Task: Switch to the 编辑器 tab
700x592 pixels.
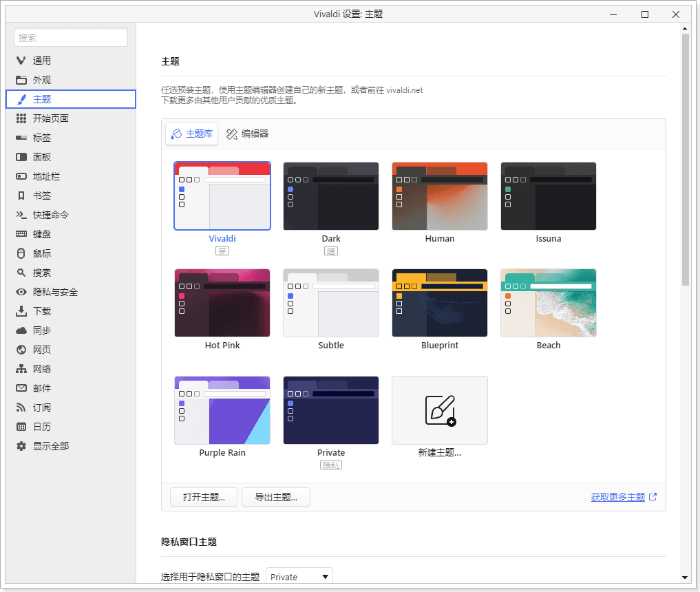Action: point(247,134)
